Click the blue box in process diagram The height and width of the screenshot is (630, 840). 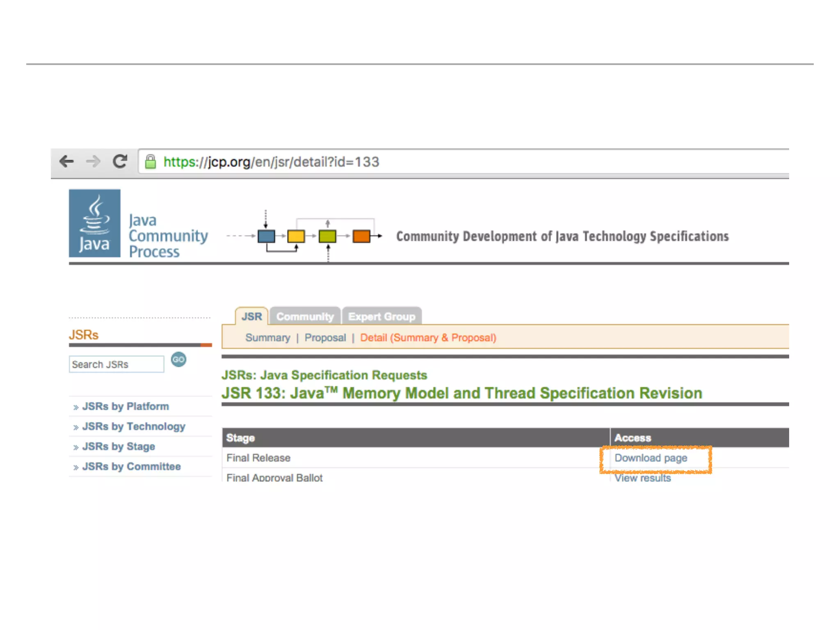[266, 236]
